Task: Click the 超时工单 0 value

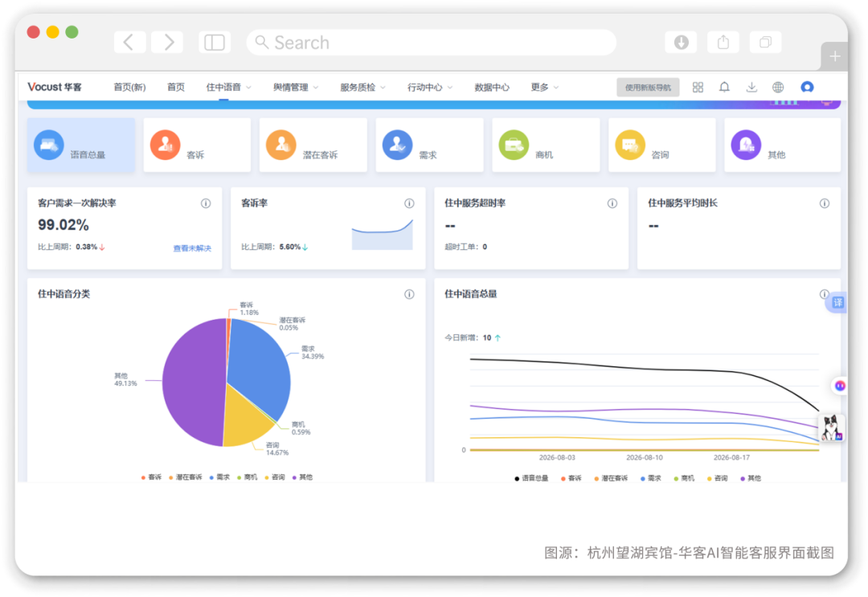Action: click(x=485, y=247)
